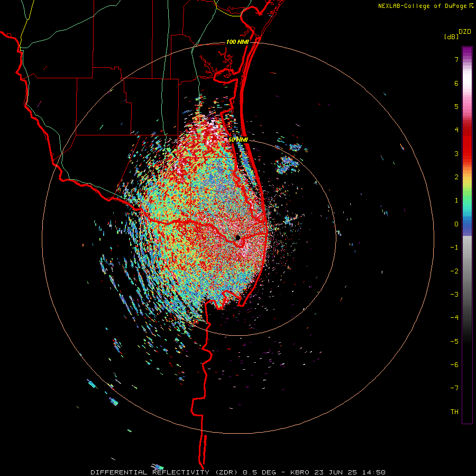Click the 6 value on the dB scale
This screenshot has width=476, height=476.
point(456,83)
